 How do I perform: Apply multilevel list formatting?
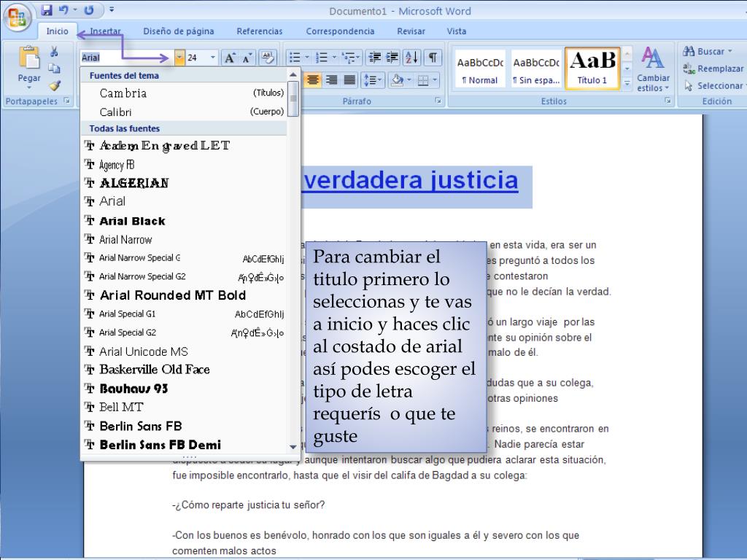pyautogui.click(x=348, y=58)
